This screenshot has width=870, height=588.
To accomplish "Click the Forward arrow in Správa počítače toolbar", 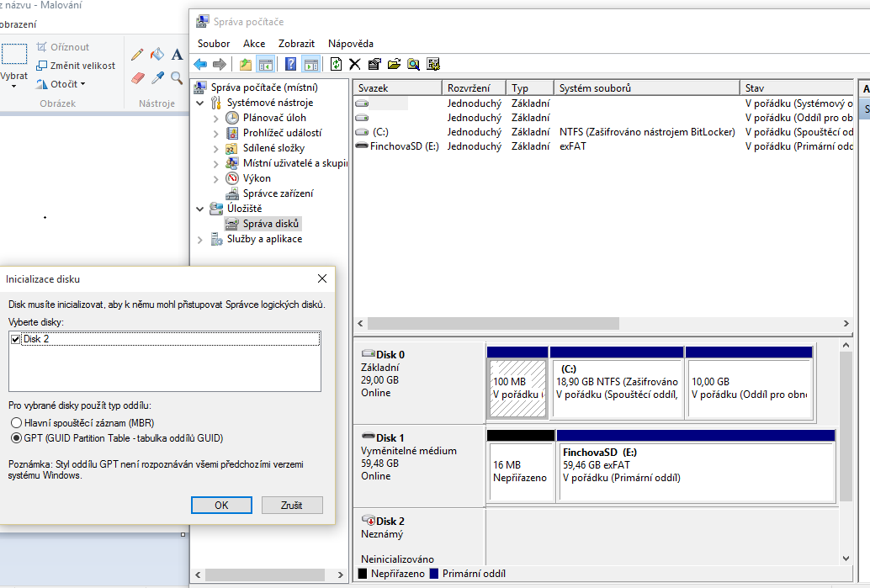I will click(220, 64).
